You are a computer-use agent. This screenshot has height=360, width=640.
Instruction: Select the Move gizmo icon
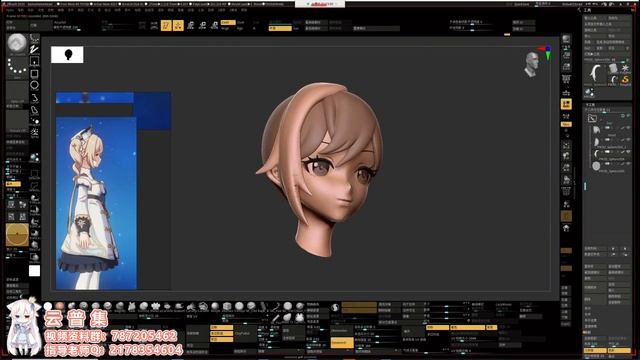point(190,25)
